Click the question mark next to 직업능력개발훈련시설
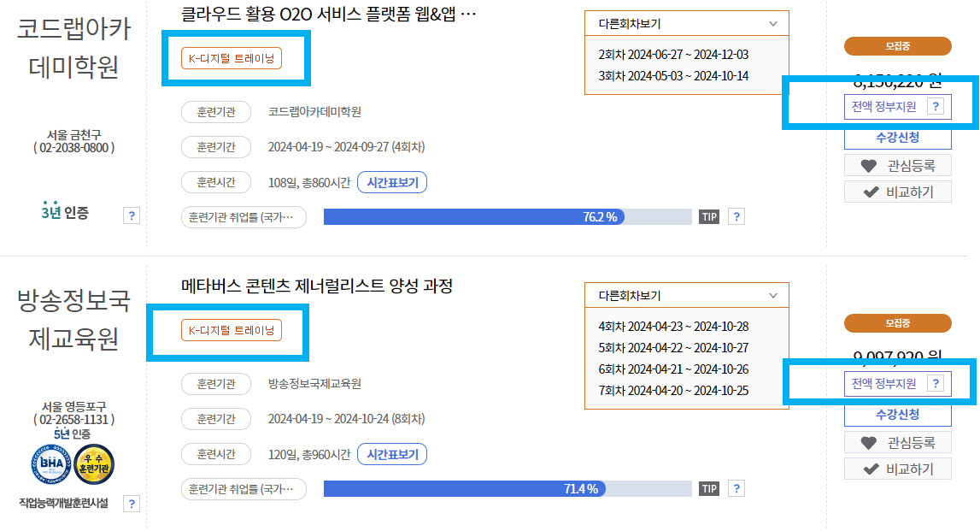 click(131, 504)
